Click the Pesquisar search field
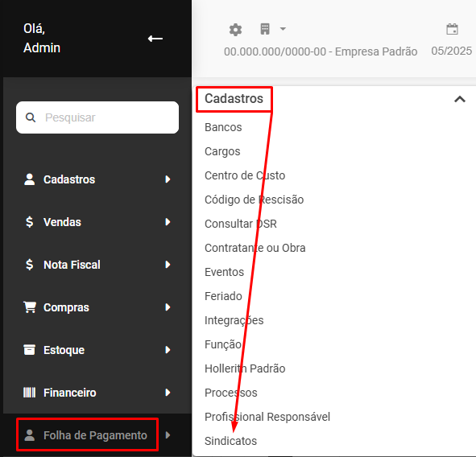 click(x=97, y=117)
